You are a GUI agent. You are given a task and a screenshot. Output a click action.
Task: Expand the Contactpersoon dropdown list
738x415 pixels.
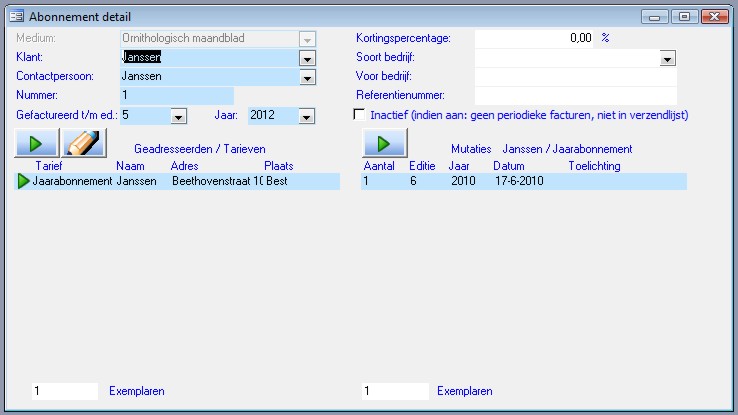(x=307, y=77)
